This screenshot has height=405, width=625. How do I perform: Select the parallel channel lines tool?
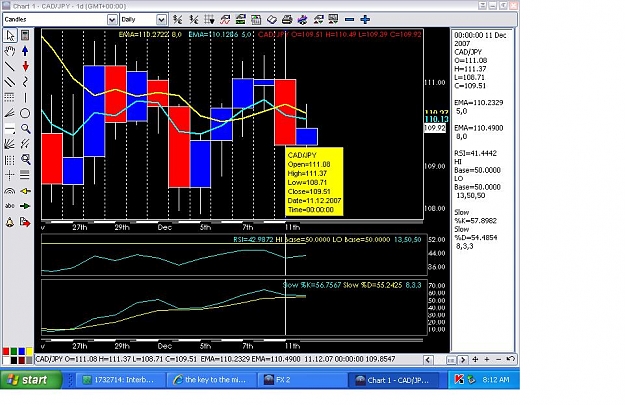coord(10,82)
